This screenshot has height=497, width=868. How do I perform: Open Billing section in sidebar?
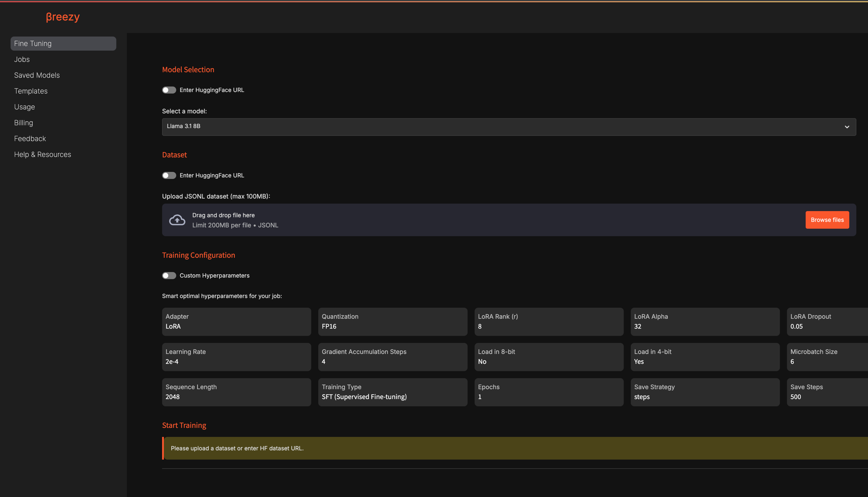24,123
